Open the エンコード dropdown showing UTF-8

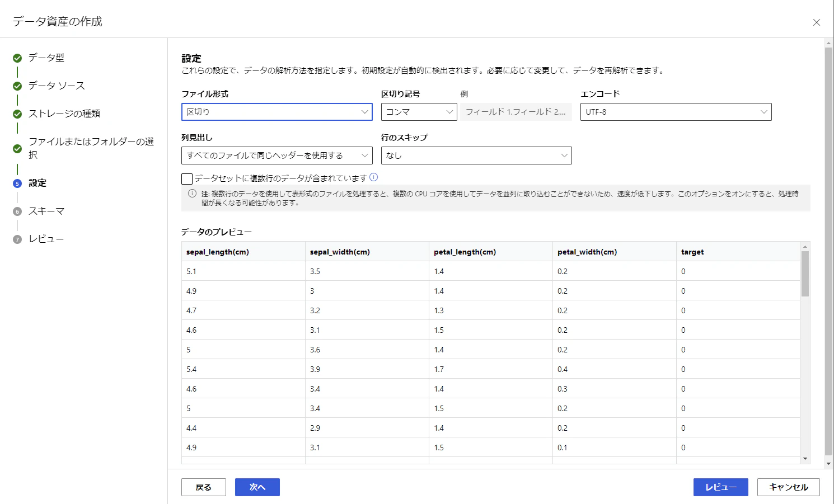pos(676,112)
